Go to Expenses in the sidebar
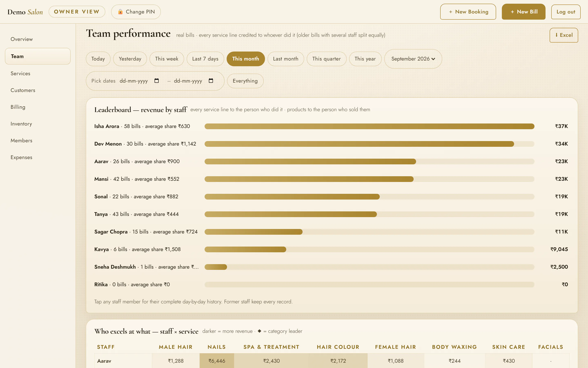Screen dimensions: 588x368 [38, 157]
